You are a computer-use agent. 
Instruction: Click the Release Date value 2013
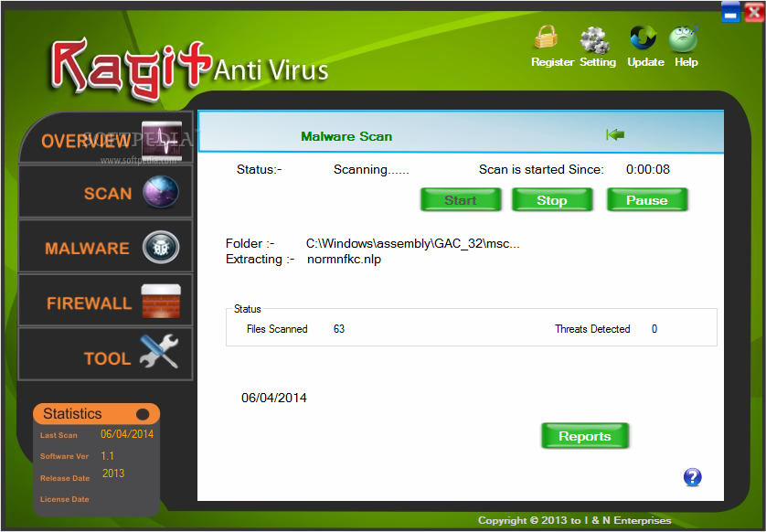113,473
